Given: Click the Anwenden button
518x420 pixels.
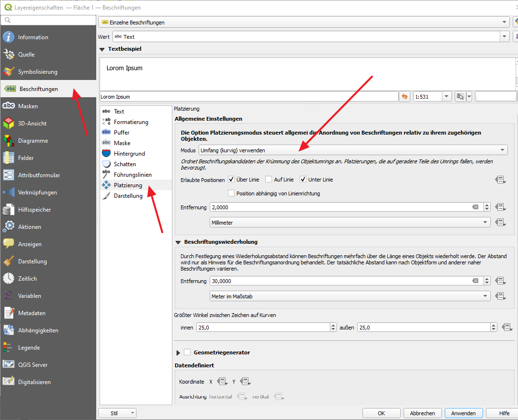Looking at the screenshot, I should point(463,413).
